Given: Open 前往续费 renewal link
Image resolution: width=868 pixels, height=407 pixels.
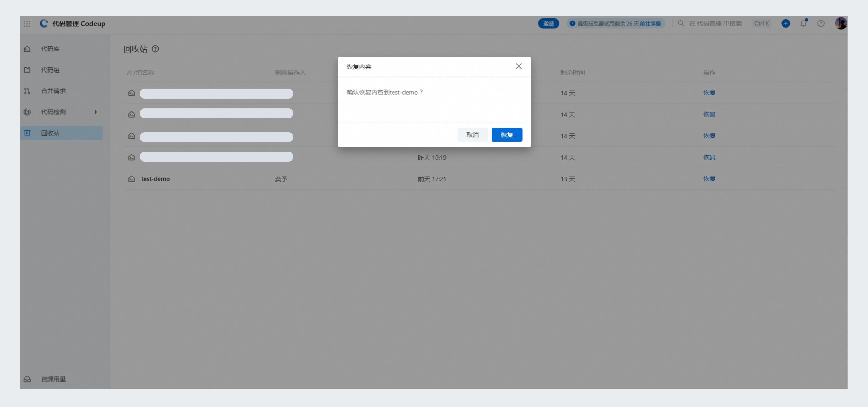Looking at the screenshot, I should click(x=650, y=24).
